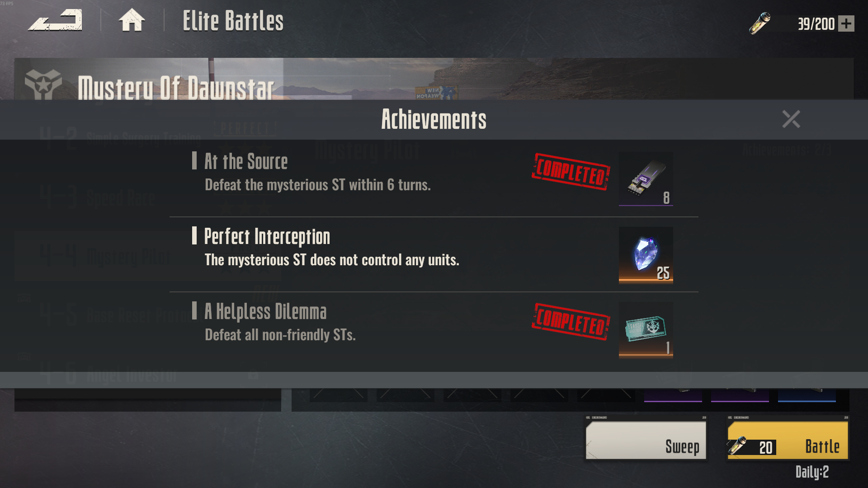Click the back arrow icon
Screen dimensions: 868x488
pyautogui.click(x=55, y=20)
